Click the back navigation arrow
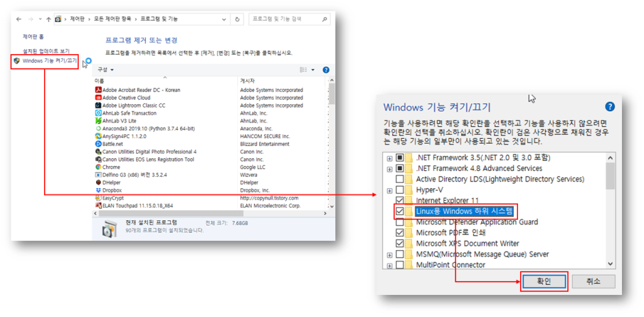Image resolution: width=644 pixels, height=317 pixels. [x=19, y=19]
